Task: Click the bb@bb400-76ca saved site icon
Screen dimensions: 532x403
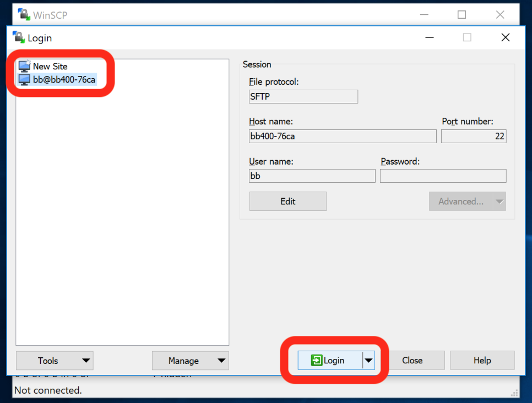Action: coord(25,80)
